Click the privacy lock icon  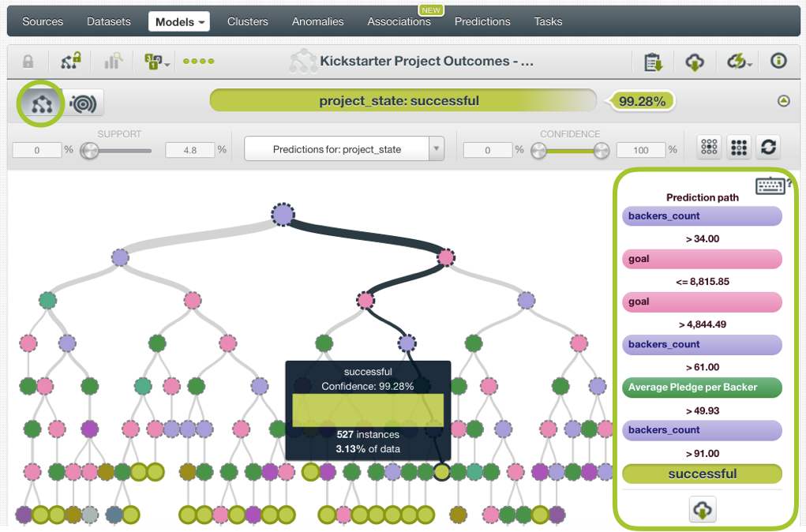coord(28,62)
